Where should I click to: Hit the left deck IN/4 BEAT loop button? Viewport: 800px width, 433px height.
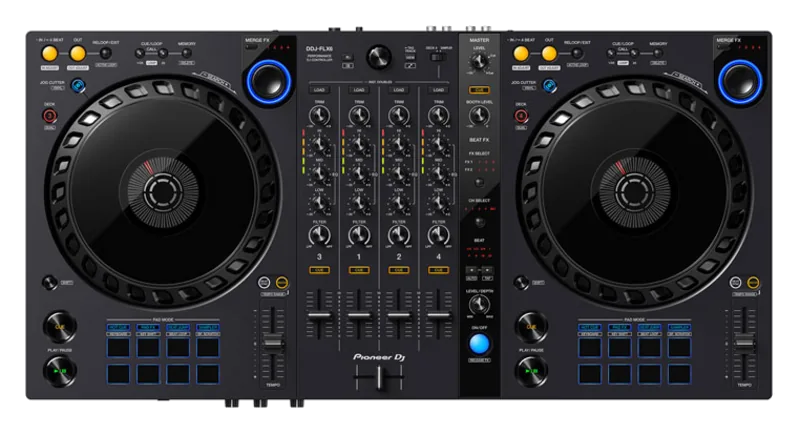[x=50, y=54]
